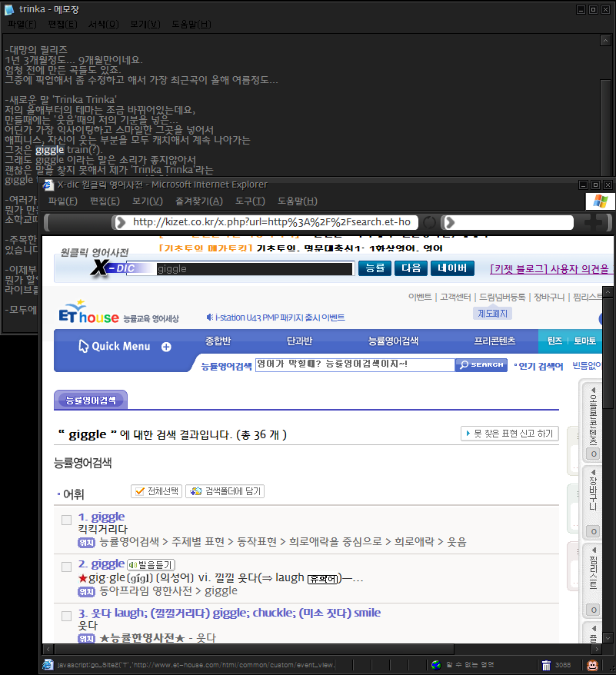
Task: Click the horizontal scrollbar of the web page
Action: coord(254,649)
